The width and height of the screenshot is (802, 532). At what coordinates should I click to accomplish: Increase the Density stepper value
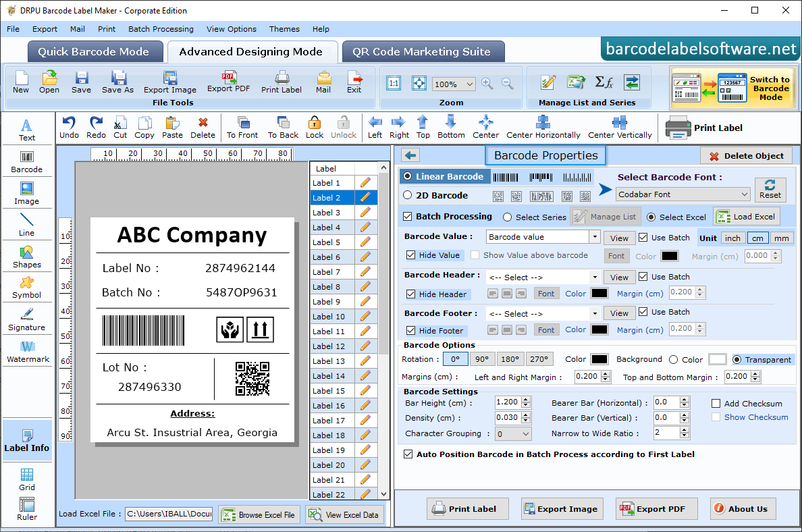[x=527, y=415]
